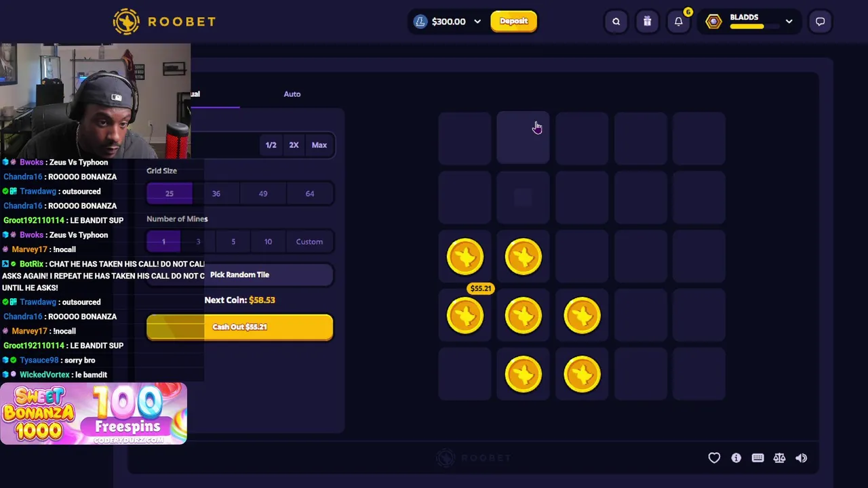Click first revealed coin in third row

coord(465,256)
